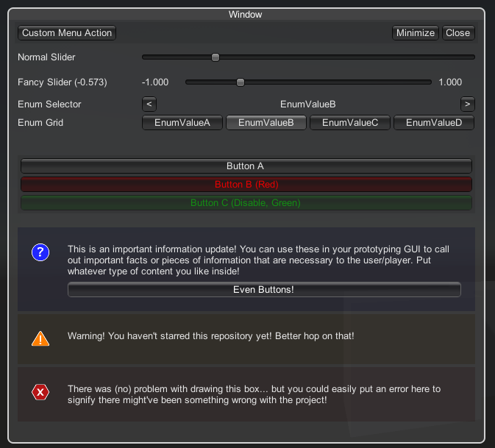
Task: Go to previous enum value with left arrow
Action: [149, 104]
